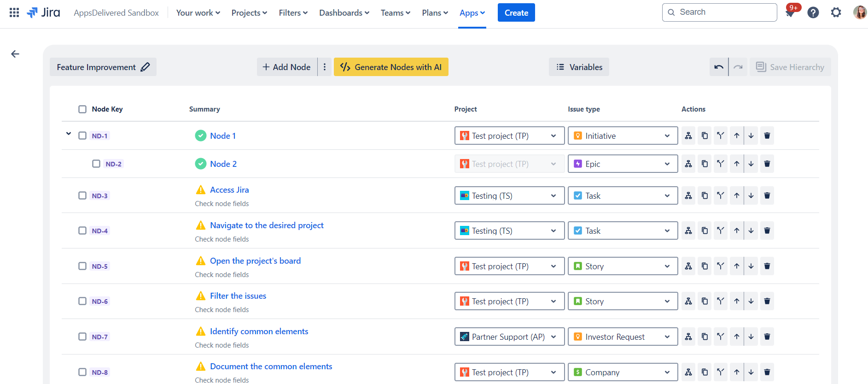Tick the checkbox for ND-7

(x=82, y=337)
